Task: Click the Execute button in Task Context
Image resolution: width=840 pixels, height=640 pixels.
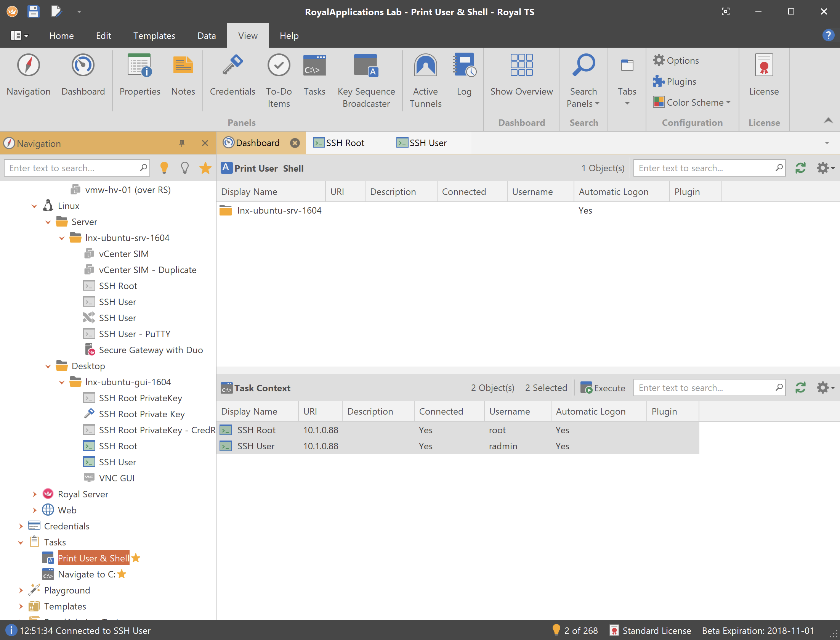Action: (x=603, y=388)
